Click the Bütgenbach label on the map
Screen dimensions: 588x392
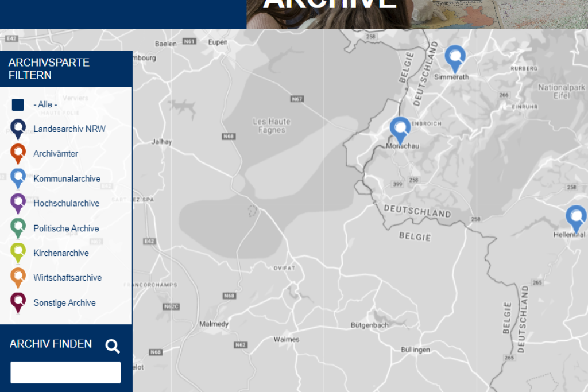click(x=369, y=325)
